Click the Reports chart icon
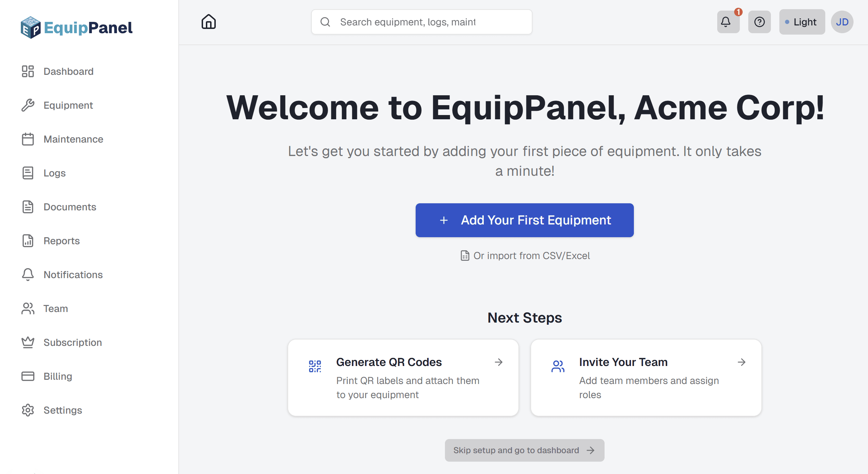 pos(28,241)
